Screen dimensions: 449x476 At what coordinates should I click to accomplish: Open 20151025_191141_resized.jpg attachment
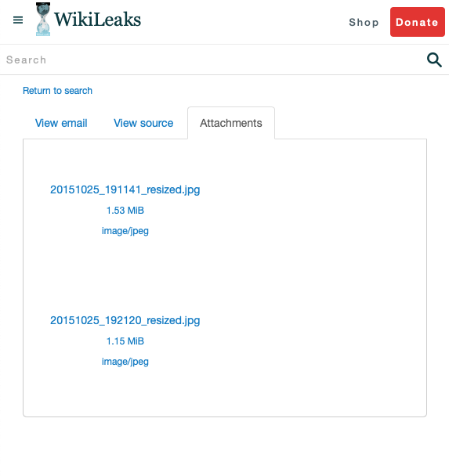point(125,189)
